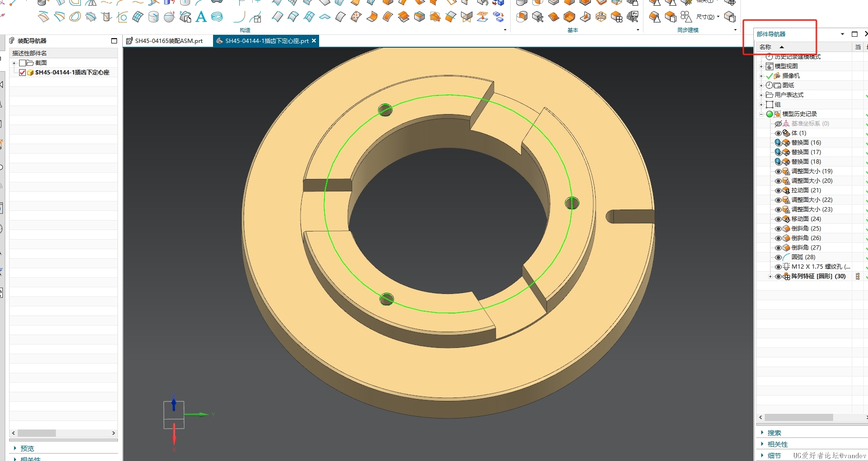Click the Helix spiral curve tool

coord(217,17)
